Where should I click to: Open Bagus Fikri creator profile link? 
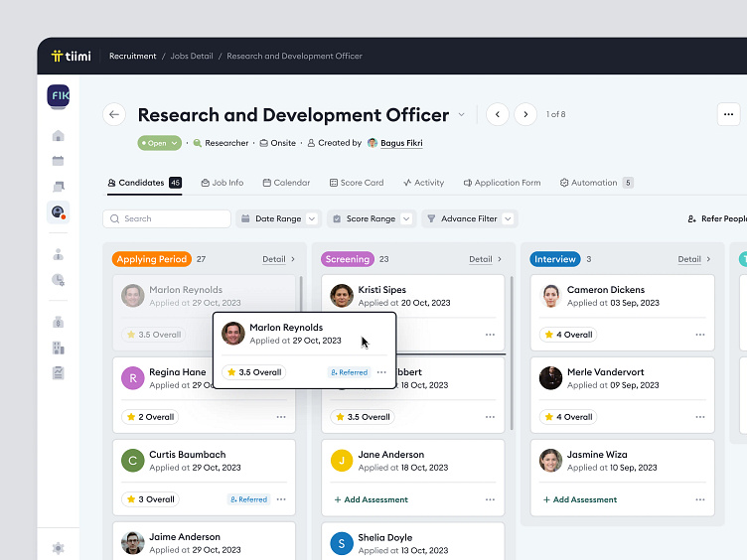(x=401, y=143)
